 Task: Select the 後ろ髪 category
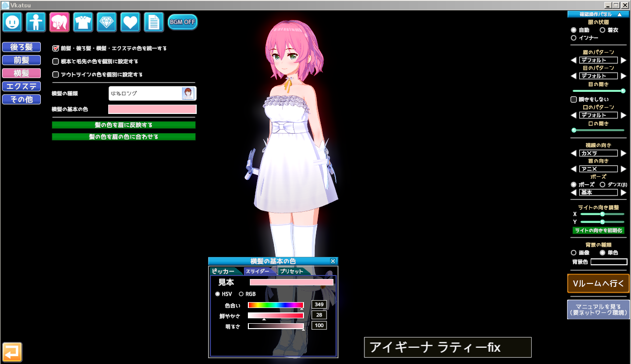click(21, 47)
